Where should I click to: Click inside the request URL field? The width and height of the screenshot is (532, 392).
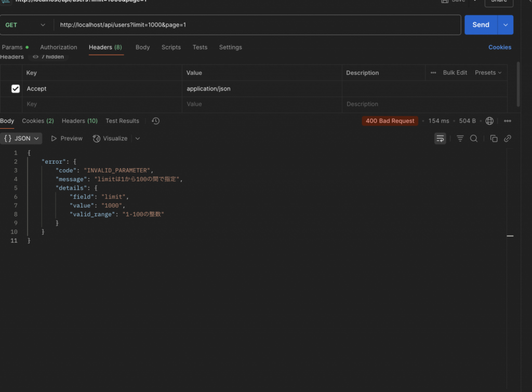click(x=208, y=24)
